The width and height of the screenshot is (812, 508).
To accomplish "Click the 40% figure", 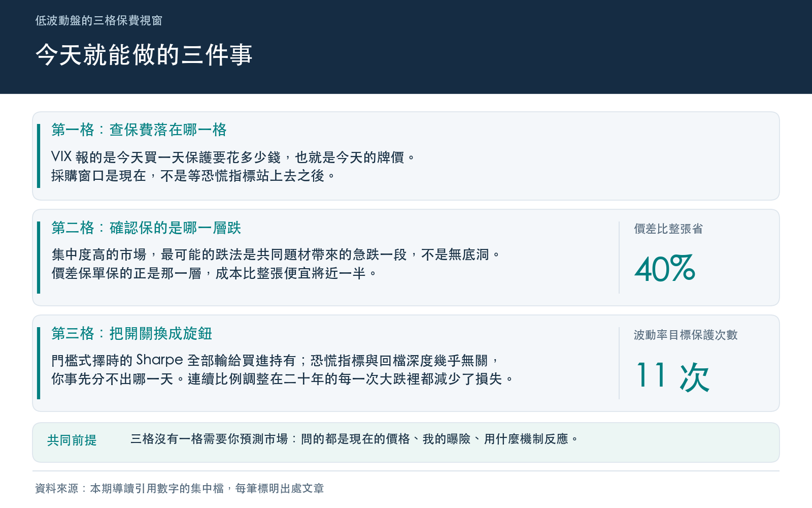I will (x=665, y=268).
